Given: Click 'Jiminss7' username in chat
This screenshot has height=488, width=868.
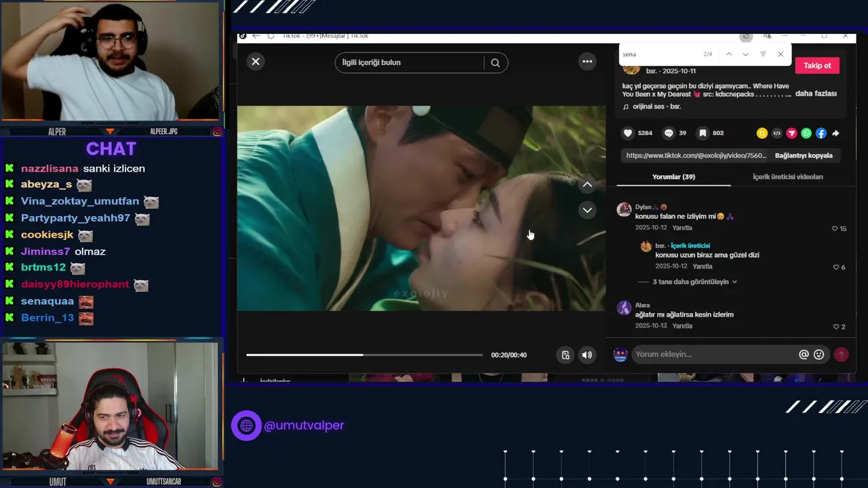Looking at the screenshot, I should pyautogui.click(x=45, y=251).
